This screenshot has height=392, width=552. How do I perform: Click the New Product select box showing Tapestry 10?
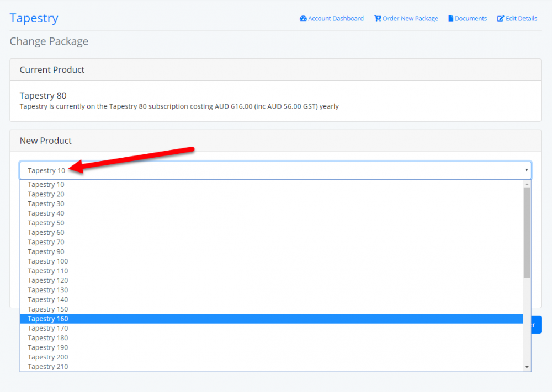(x=275, y=170)
